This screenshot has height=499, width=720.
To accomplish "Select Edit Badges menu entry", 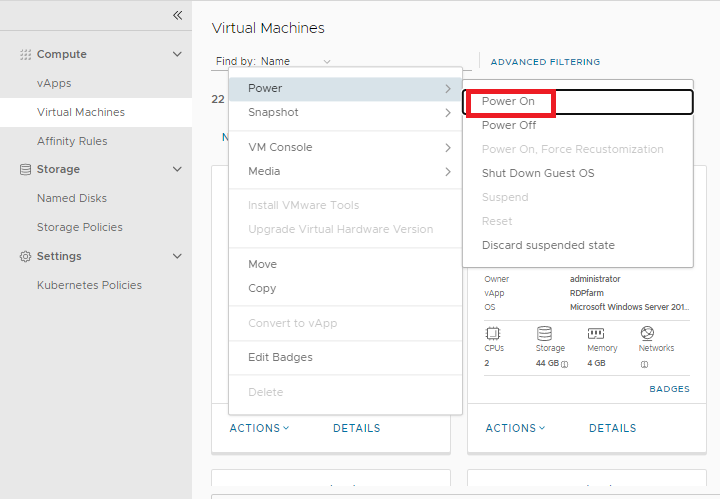I will [x=345, y=357].
